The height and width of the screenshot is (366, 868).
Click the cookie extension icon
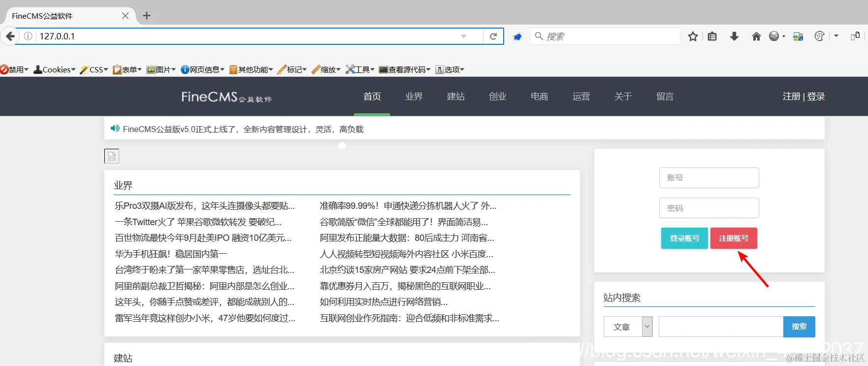point(819,36)
